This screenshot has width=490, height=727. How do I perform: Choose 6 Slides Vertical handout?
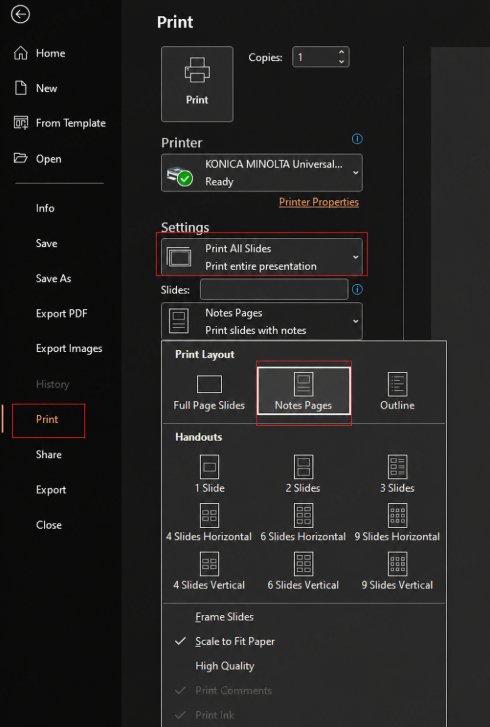coord(303,571)
